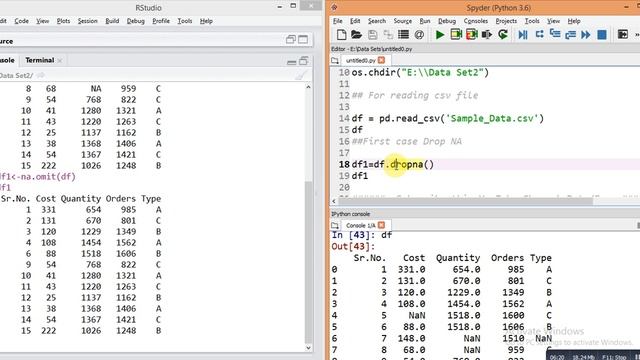Browse editor tabs icon left of untitled0.py
The height and width of the screenshot is (360, 640).
(335, 60)
